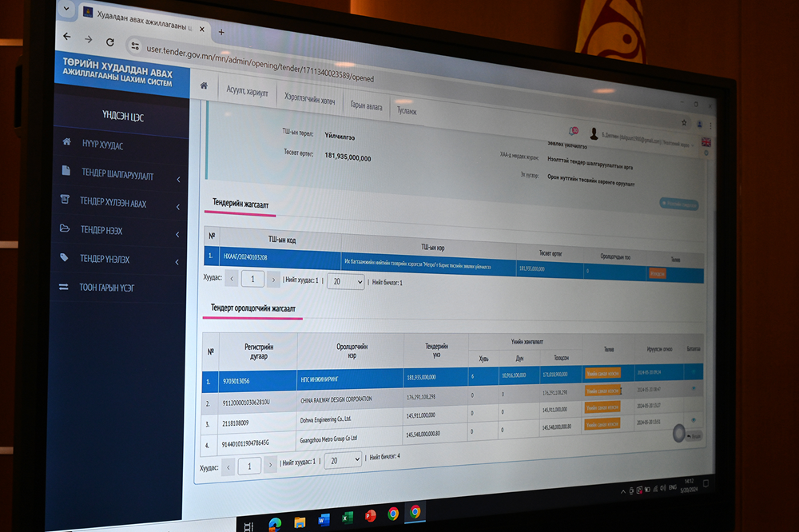Click the UK flag language icon
Image resolution: width=799 pixels, height=532 pixels.
[706, 141]
